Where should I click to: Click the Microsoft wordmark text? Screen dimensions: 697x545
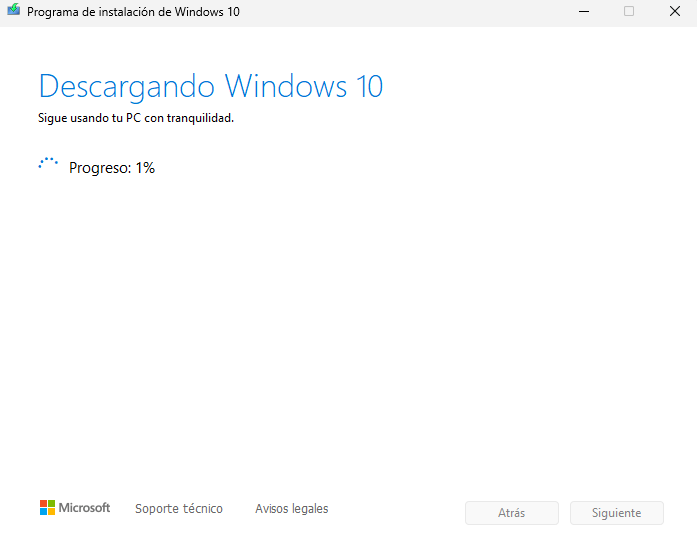(84, 508)
